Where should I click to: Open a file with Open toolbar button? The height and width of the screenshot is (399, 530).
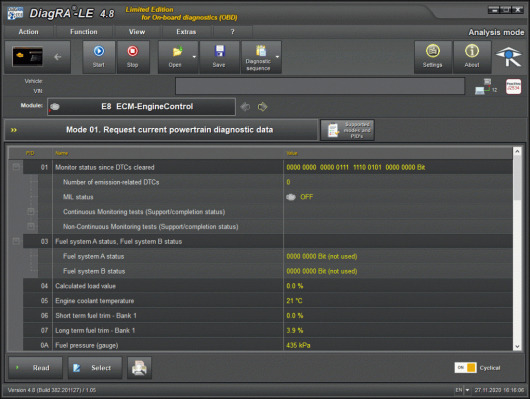pyautogui.click(x=175, y=57)
